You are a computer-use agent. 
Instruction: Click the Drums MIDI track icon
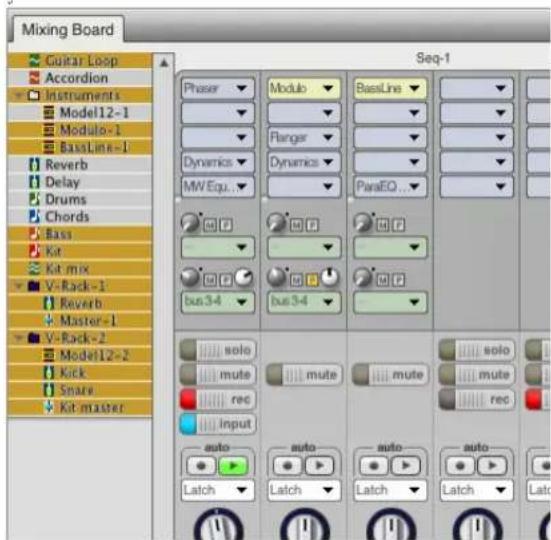click(34, 199)
